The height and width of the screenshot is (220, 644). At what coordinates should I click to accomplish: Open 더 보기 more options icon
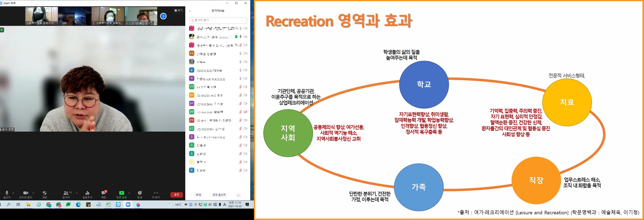pos(156,193)
